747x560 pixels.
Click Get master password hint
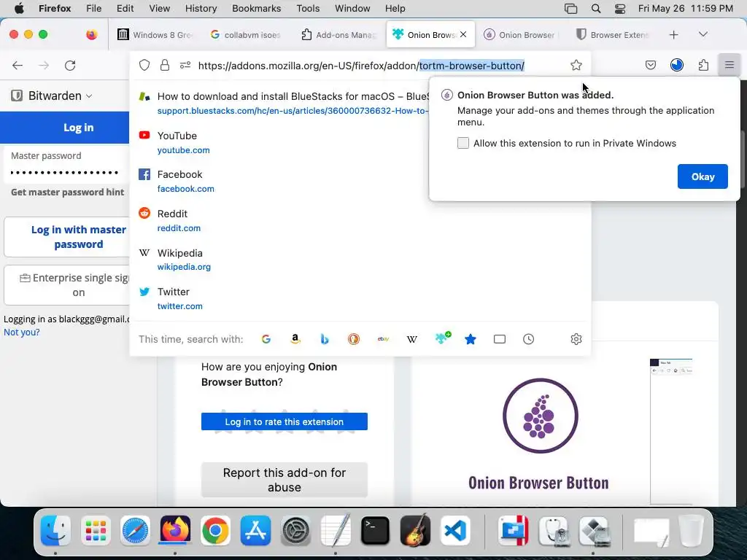coord(67,192)
